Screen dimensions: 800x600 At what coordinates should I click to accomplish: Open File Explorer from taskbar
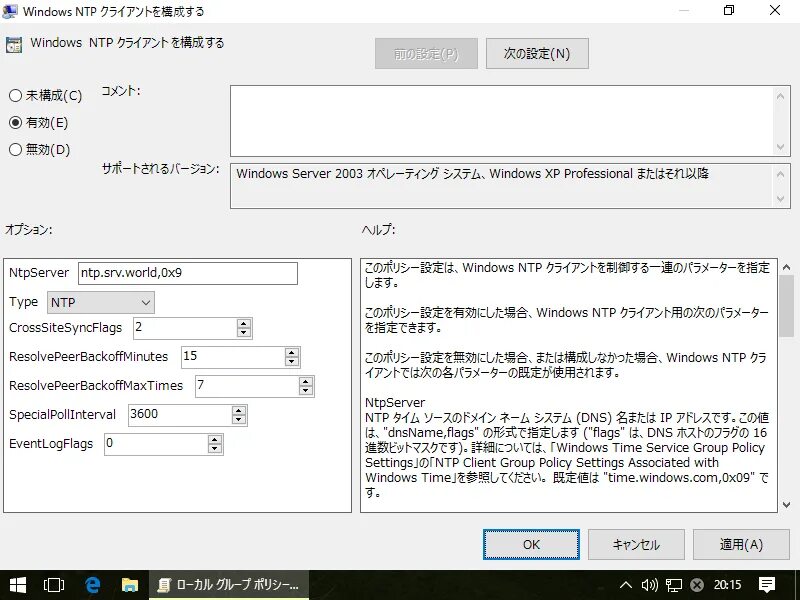[130, 585]
